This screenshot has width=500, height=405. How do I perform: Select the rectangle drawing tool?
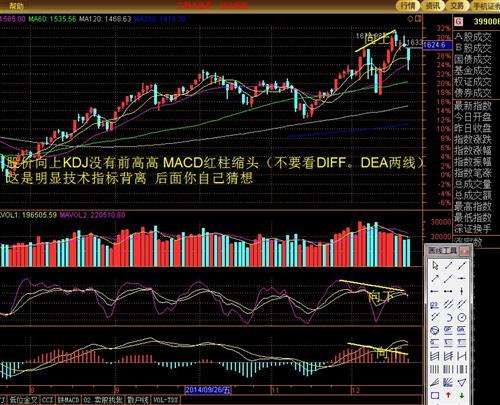pyautogui.click(x=435, y=395)
